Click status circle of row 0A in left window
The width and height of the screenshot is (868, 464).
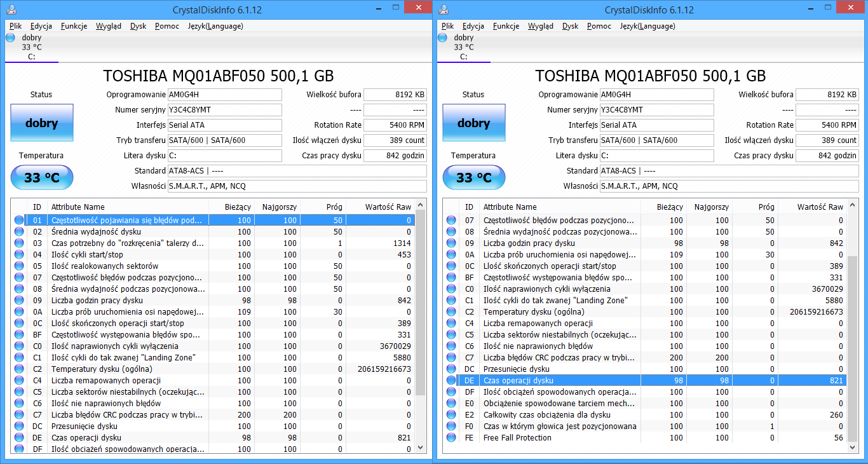(x=20, y=312)
